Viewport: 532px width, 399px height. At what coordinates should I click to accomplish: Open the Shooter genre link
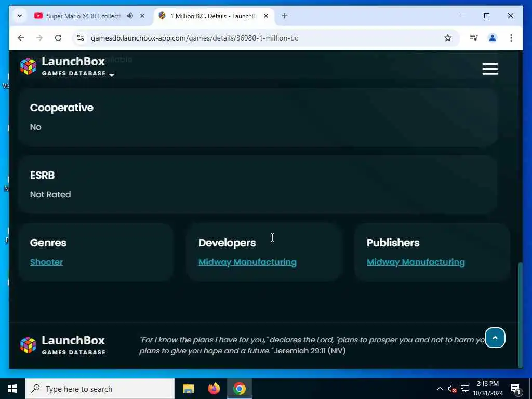point(46,262)
